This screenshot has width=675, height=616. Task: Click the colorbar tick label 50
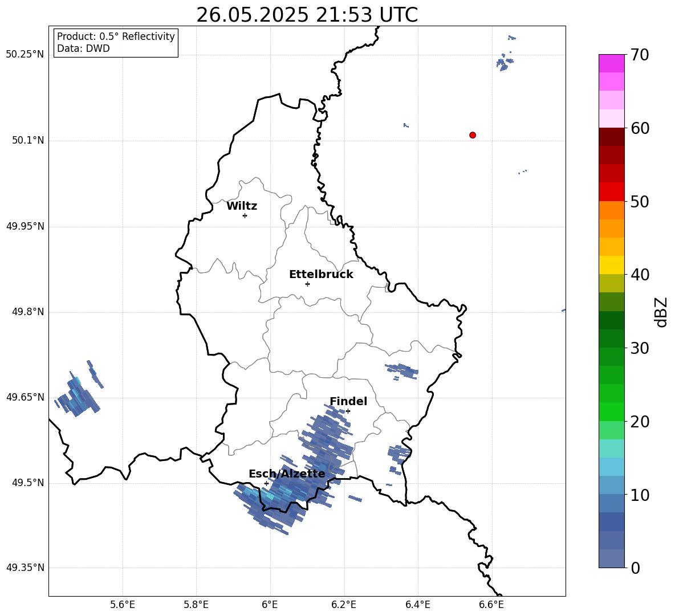tap(640, 201)
